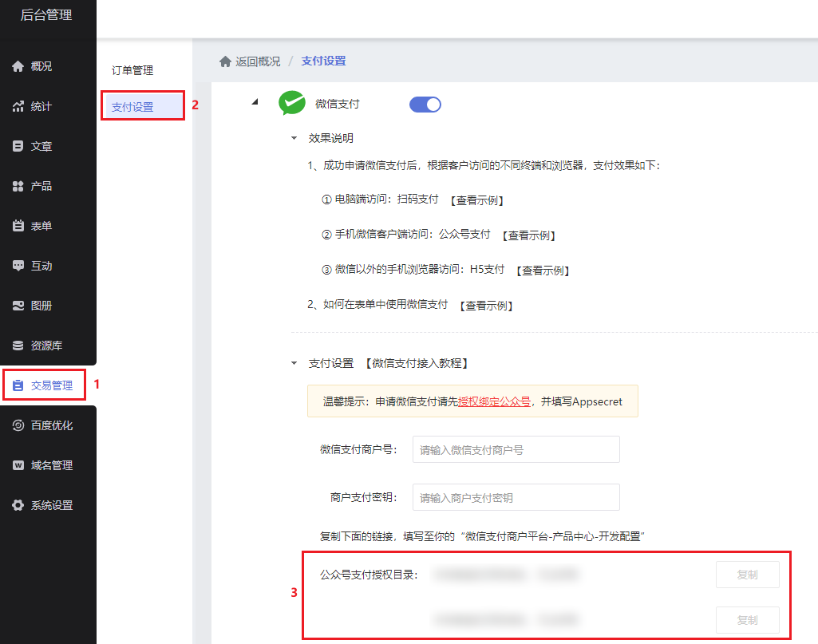The height and width of the screenshot is (644, 818).
Task: Collapse the 微信支付 section triangle
Action: point(255,102)
